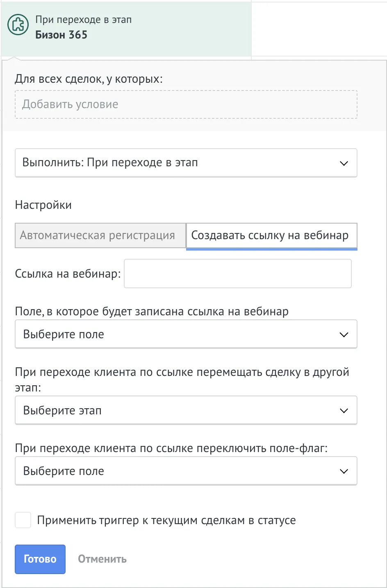
Task: Click the При переходе в этап header title
Action: (84, 20)
